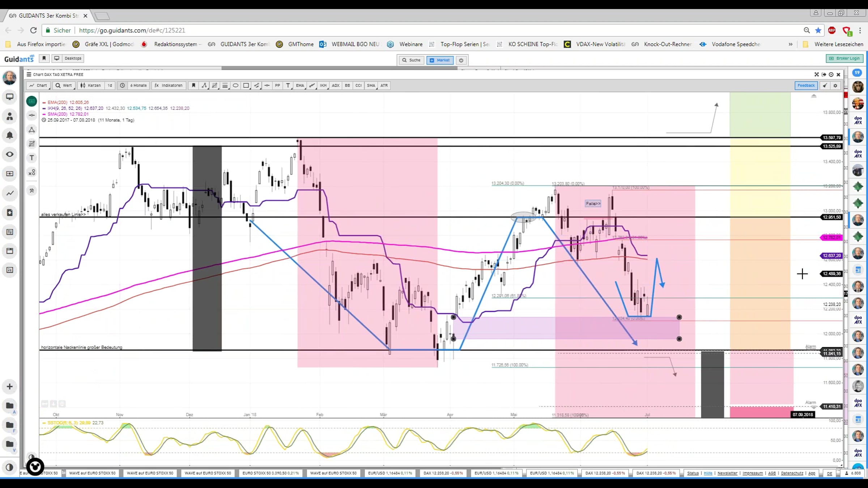Toggle the IKH Ichimoku indicator

tap(323, 85)
